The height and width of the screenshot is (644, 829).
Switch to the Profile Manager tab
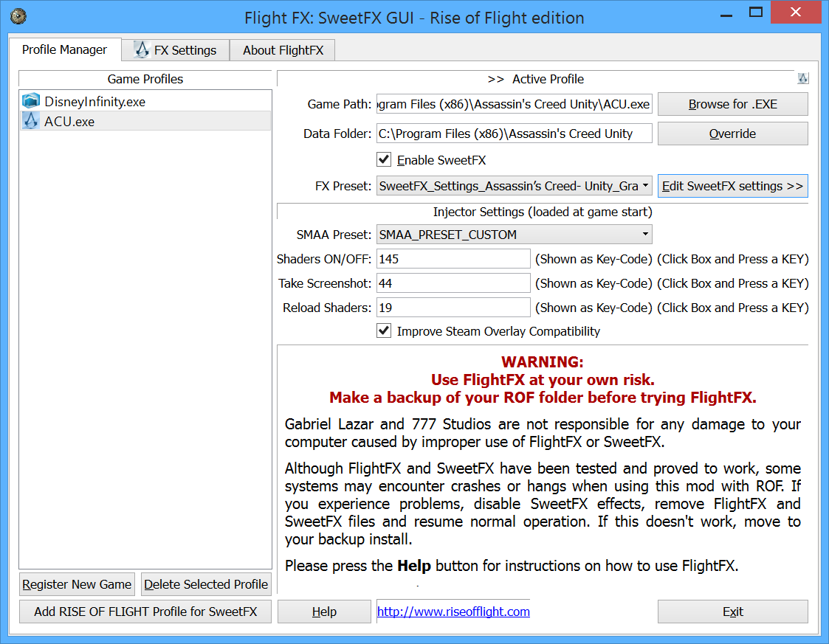[x=64, y=49]
